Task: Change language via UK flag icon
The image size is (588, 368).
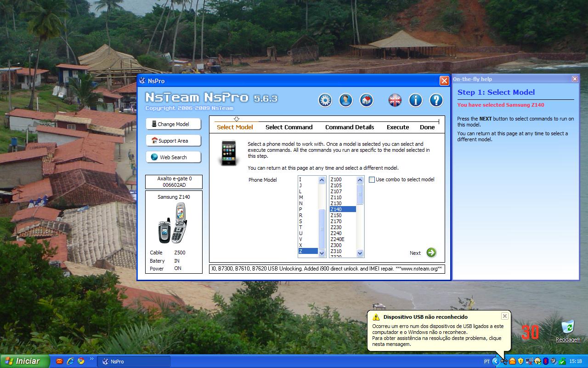Action: [395, 100]
